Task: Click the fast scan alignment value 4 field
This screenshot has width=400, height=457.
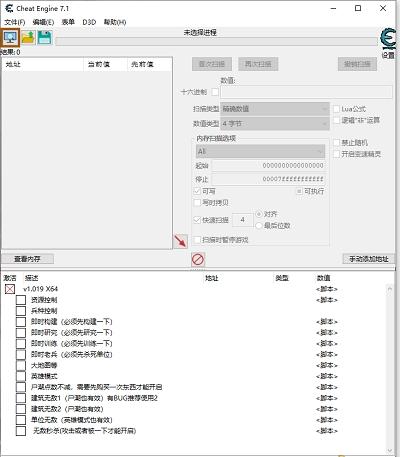Action: (x=242, y=220)
